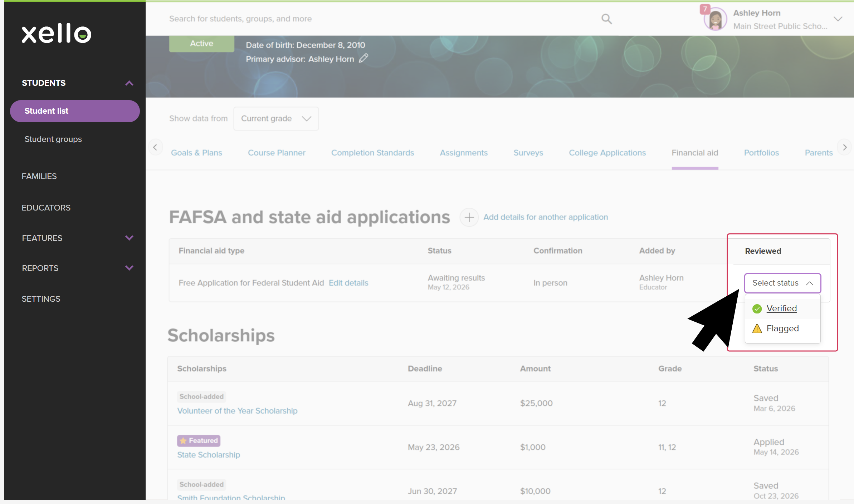Screen dimensions: 854x504
Task: Switch to College Applications tab
Action: (607, 153)
